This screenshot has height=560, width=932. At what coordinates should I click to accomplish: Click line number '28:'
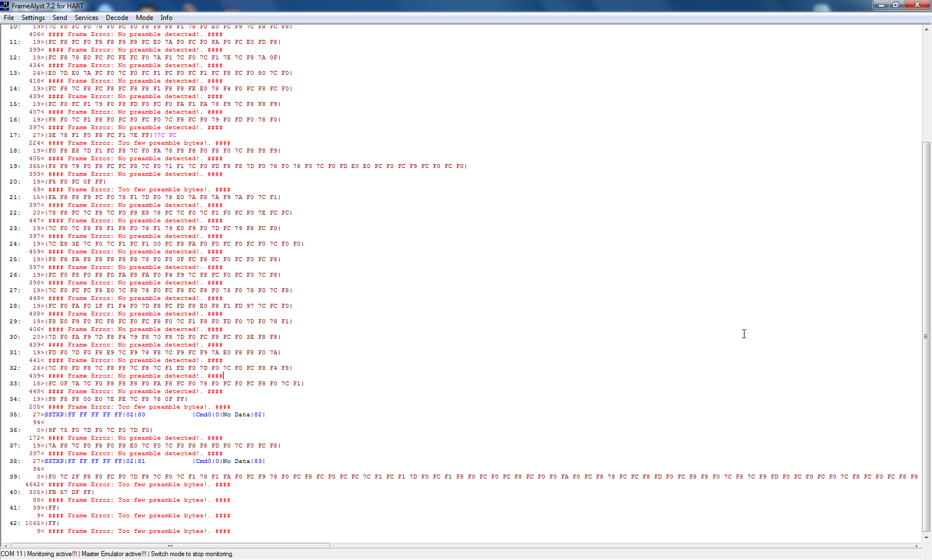[x=14, y=306]
